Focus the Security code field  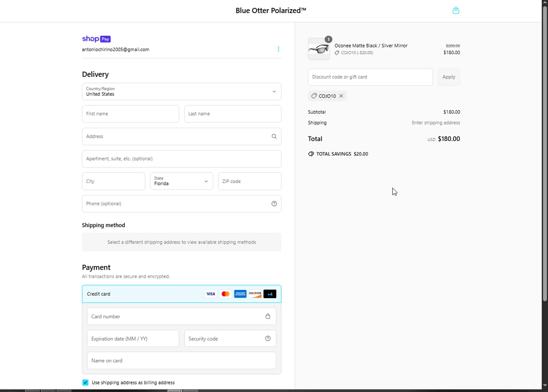[x=230, y=338]
